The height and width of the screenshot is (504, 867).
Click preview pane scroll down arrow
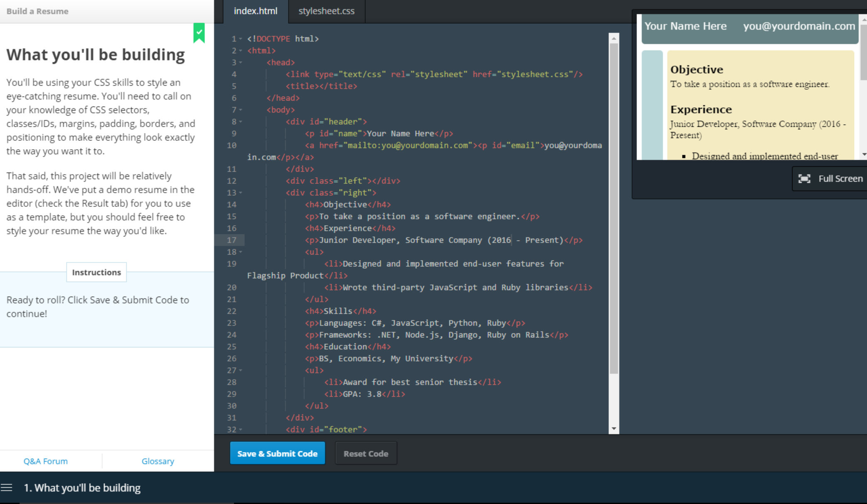864,155
